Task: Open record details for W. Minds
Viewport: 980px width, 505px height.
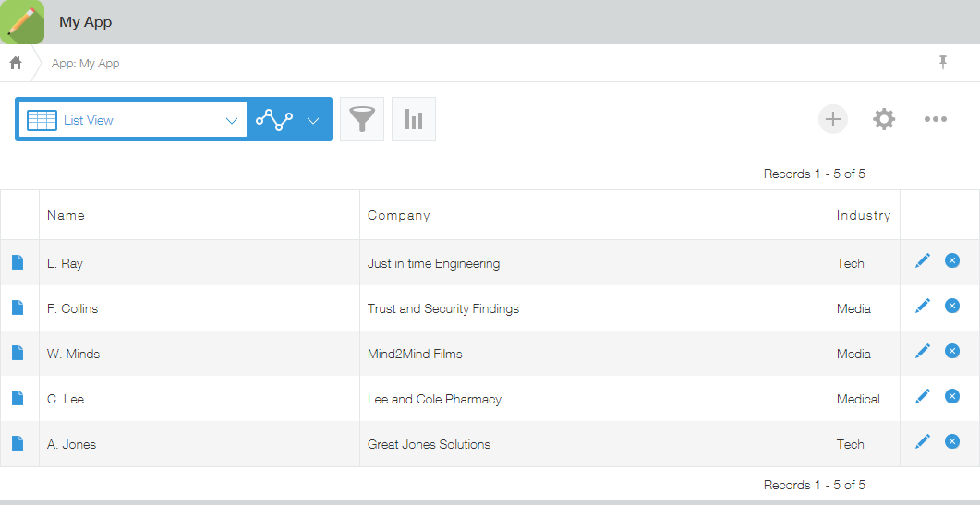Action: [18, 353]
